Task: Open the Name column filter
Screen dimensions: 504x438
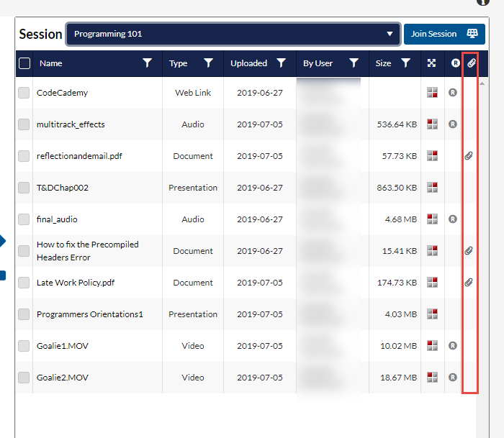Action: (148, 63)
